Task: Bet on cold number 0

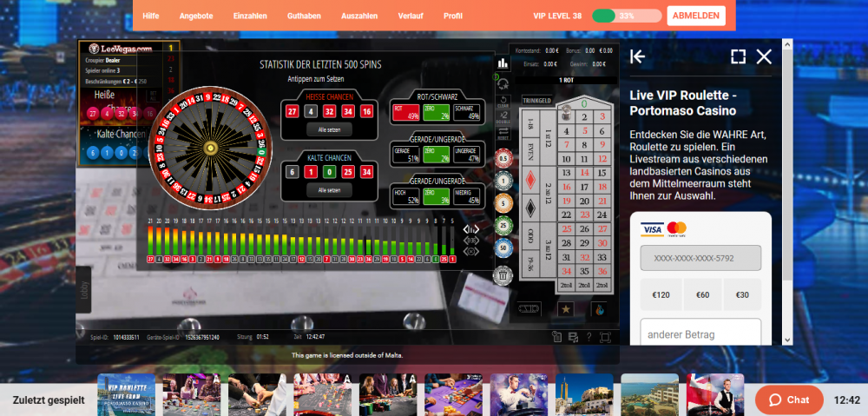Action: point(329,172)
